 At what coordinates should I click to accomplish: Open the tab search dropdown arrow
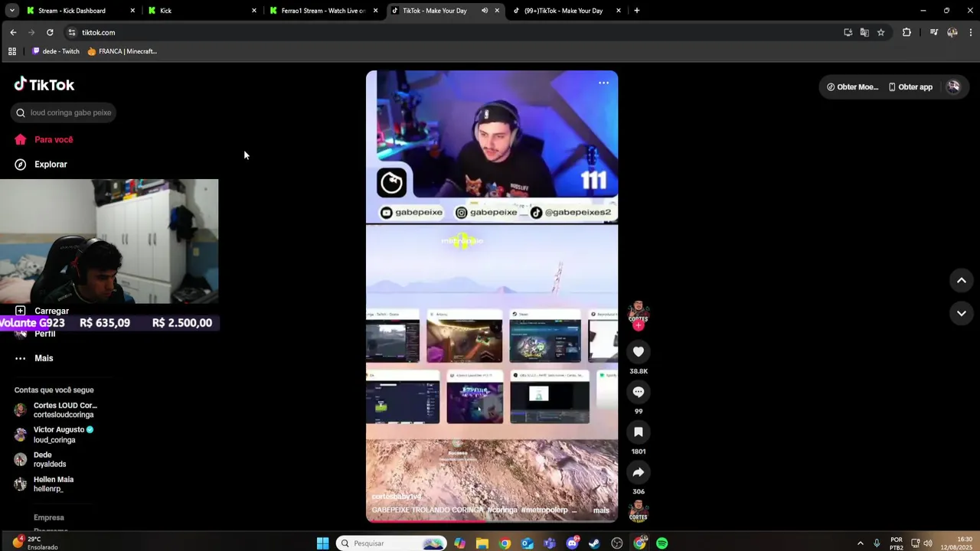point(11,11)
